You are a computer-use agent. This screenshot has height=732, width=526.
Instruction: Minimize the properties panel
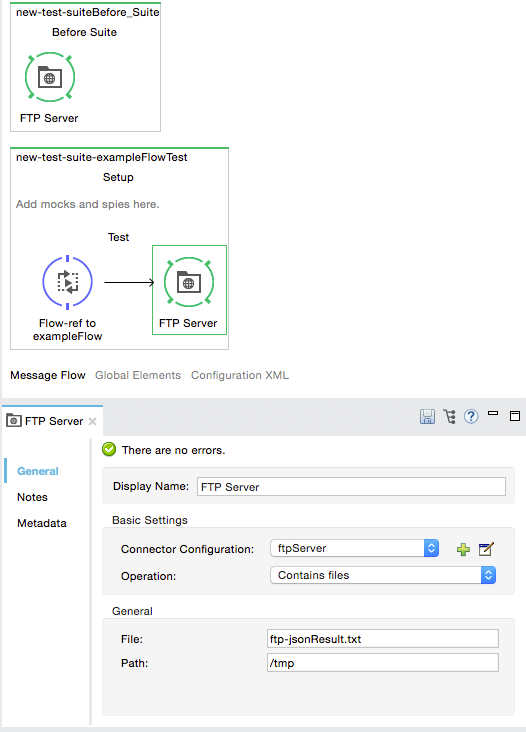click(493, 413)
